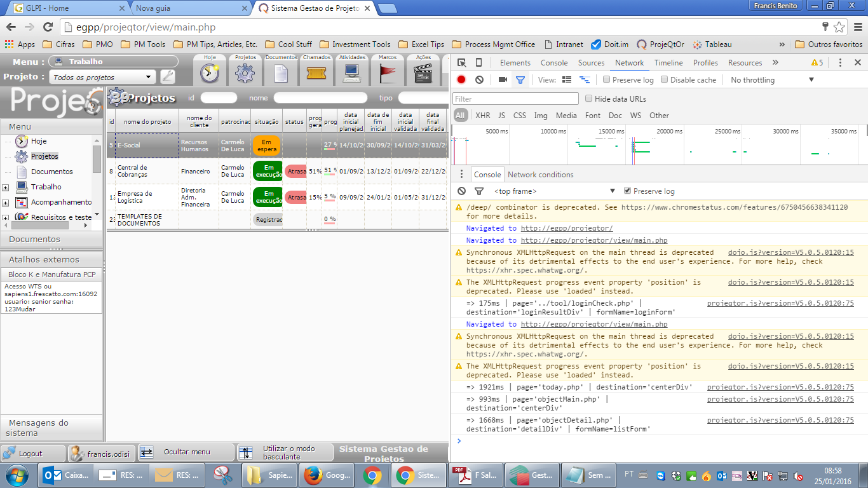
Task: Switch to the Elements tab in DevTools
Action: [x=515, y=63]
